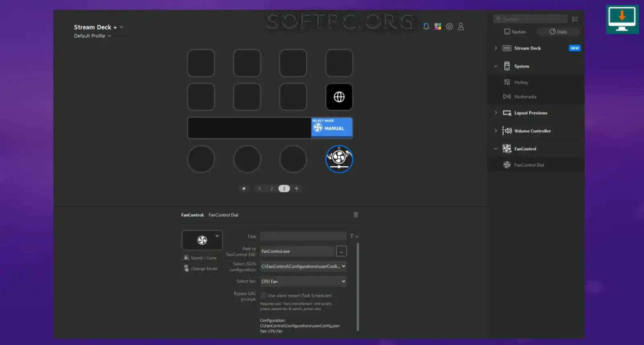The width and height of the screenshot is (644, 345).
Task: Click the Speed / Curve dial icon
Action: [x=186, y=258]
